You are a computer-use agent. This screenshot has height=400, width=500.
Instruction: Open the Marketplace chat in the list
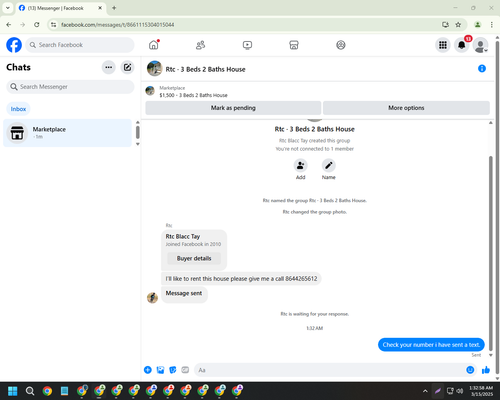tap(68, 133)
